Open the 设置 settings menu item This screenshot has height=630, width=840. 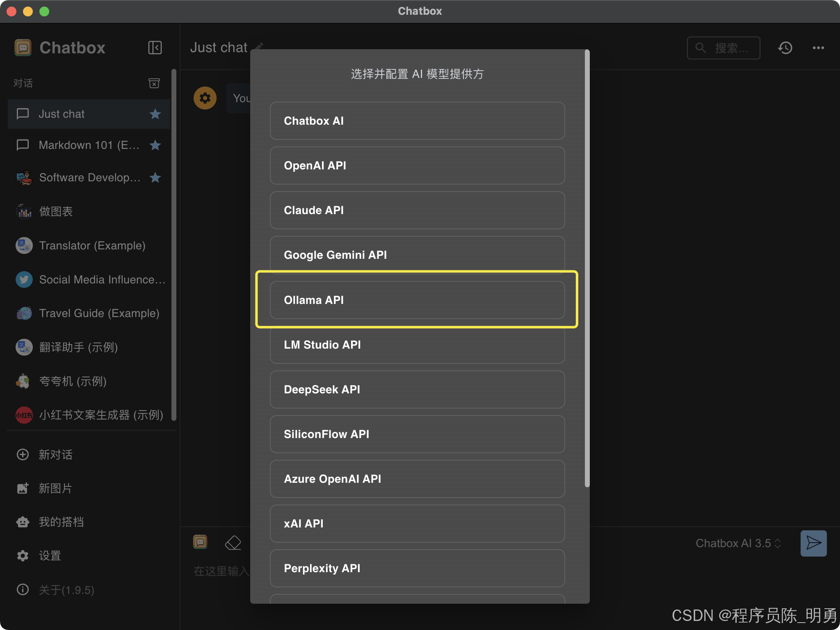(50, 556)
